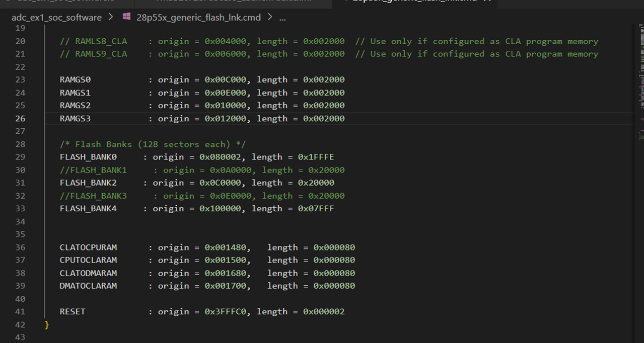Select the 28p55x_generic_flash_lnk.cmd breadcrumb item
This screenshot has height=343, width=644.
(198, 18)
